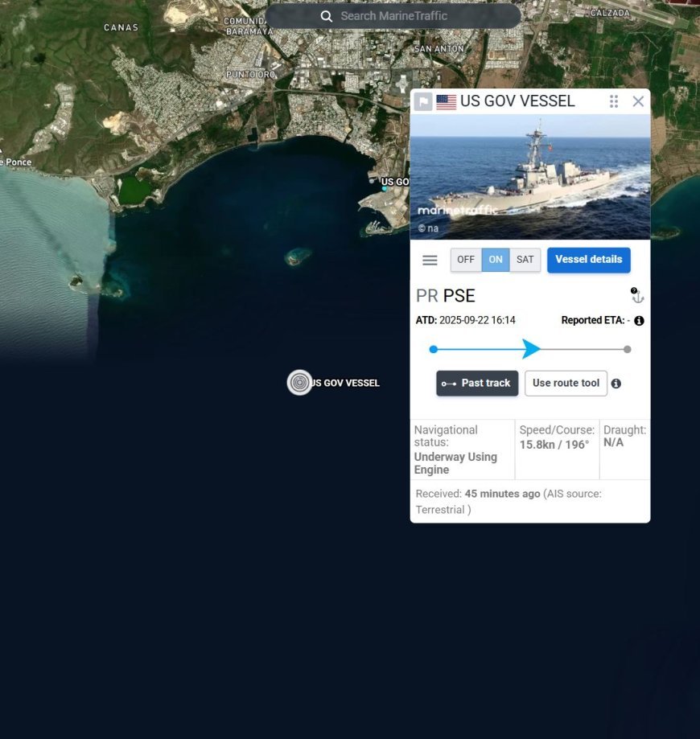The width and height of the screenshot is (700, 739).
Task: Open Vessel details page
Action: 588,260
